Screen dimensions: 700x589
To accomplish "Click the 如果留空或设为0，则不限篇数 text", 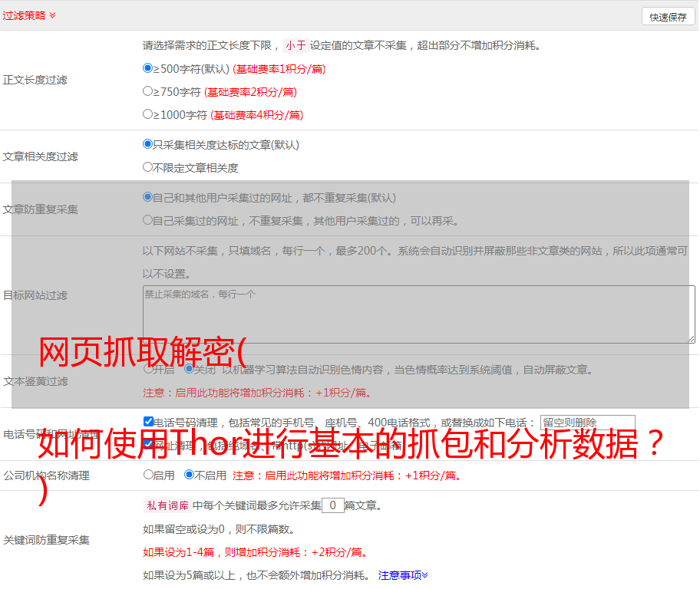I will 218,529.
